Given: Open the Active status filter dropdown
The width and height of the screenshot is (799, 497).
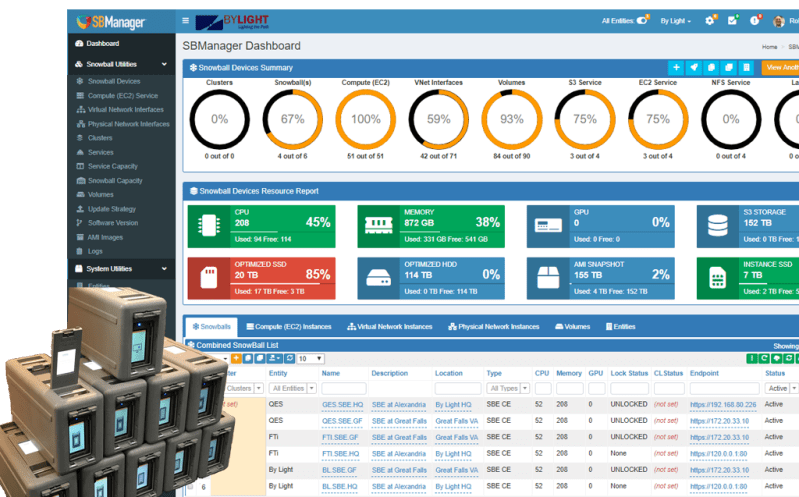Looking at the screenshot, I should [x=781, y=388].
